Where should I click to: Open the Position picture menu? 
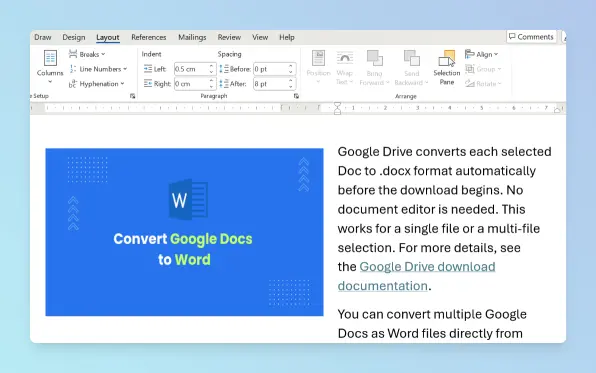[319, 67]
